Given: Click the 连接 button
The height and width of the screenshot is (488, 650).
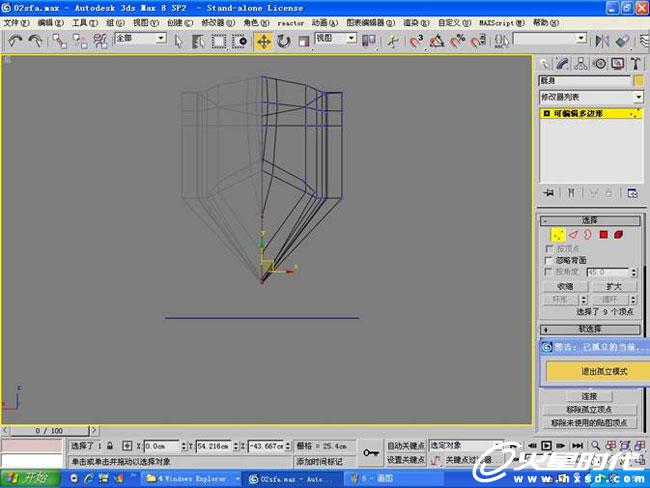Looking at the screenshot, I should tap(589, 396).
